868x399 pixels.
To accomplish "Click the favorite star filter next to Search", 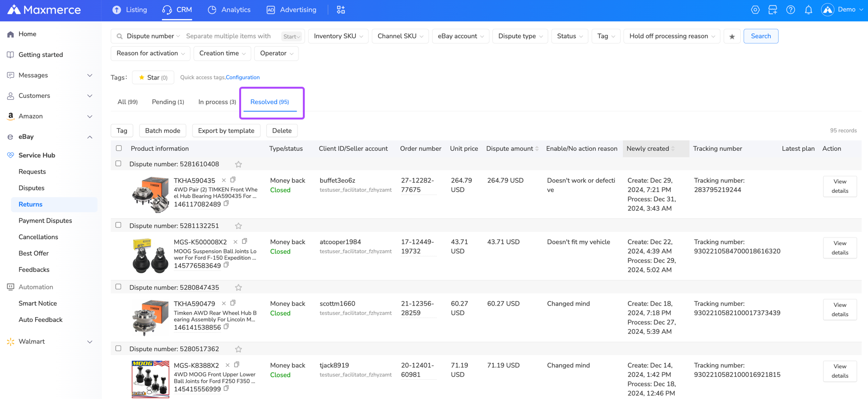I will (x=732, y=36).
